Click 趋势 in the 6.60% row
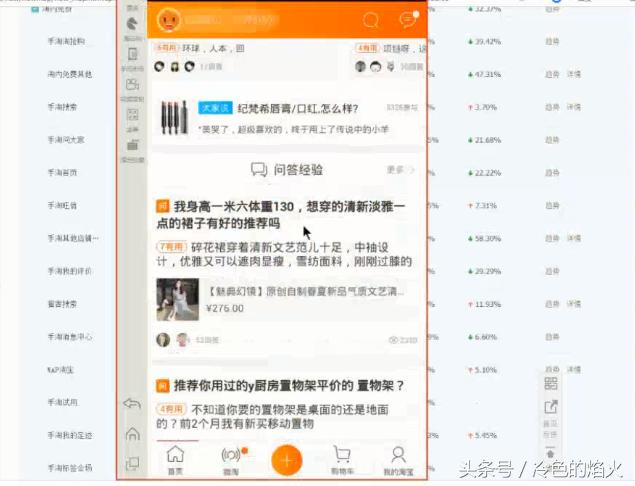This screenshot has height=486, width=635. [552, 337]
